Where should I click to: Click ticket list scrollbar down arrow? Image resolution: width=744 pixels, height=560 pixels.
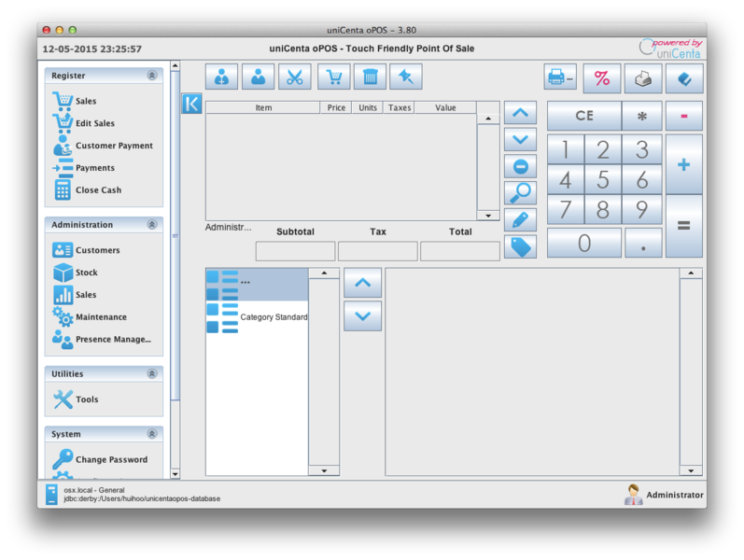point(488,216)
